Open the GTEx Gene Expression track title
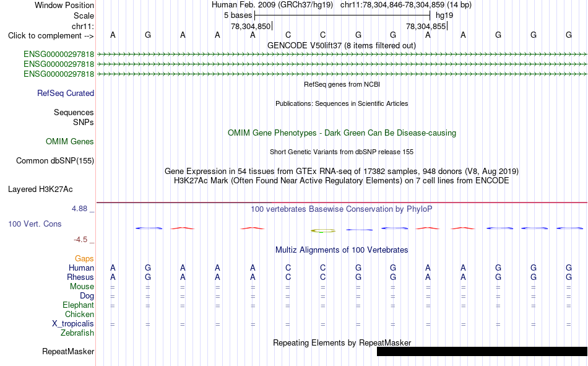Viewport: 588px width, 366px height. (342, 171)
